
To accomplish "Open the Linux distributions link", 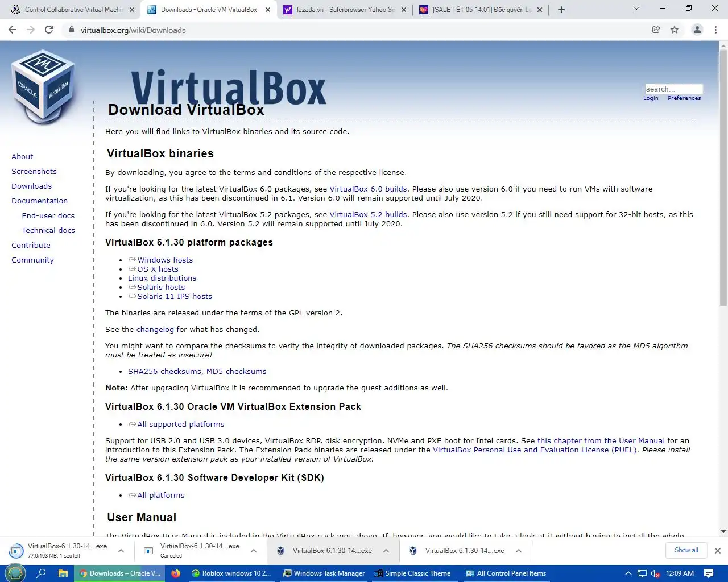I will point(162,278).
